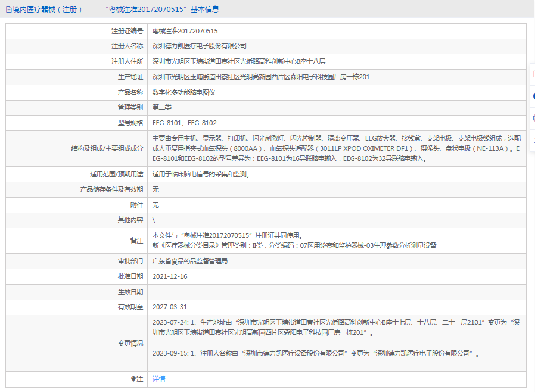
Task: Click the remark line 本文件与…注册证共同使用。
Action: (x=228, y=235)
